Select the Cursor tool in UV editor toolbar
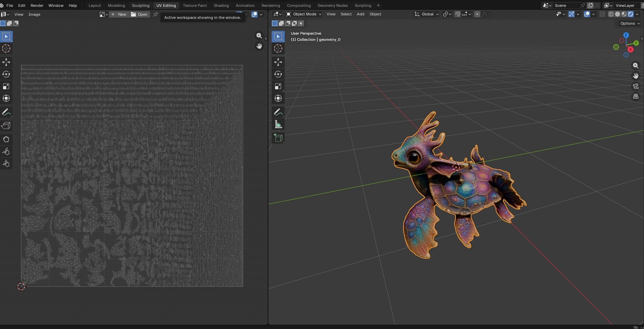Image resolution: width=644 pixels, height=329 pixels. [6, 48]
